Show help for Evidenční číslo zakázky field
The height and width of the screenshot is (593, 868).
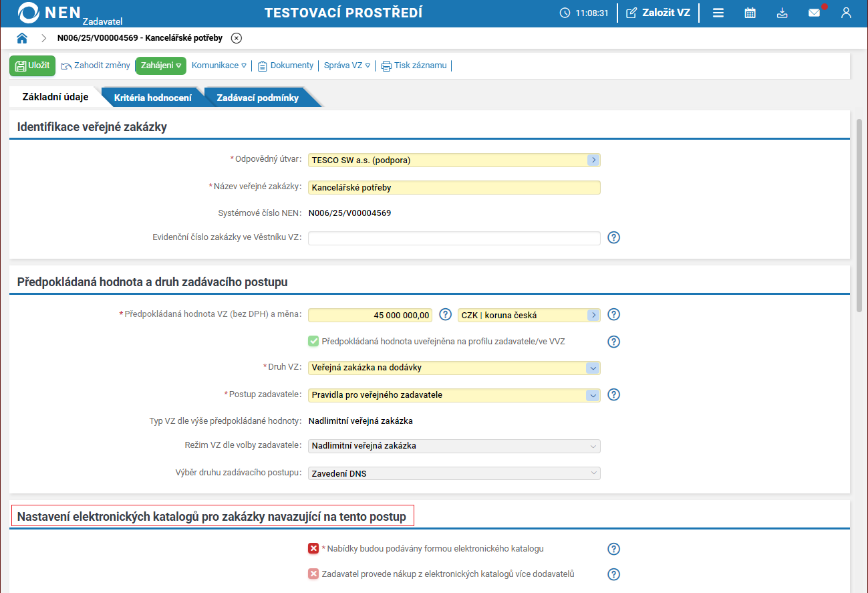pos(613,237)
